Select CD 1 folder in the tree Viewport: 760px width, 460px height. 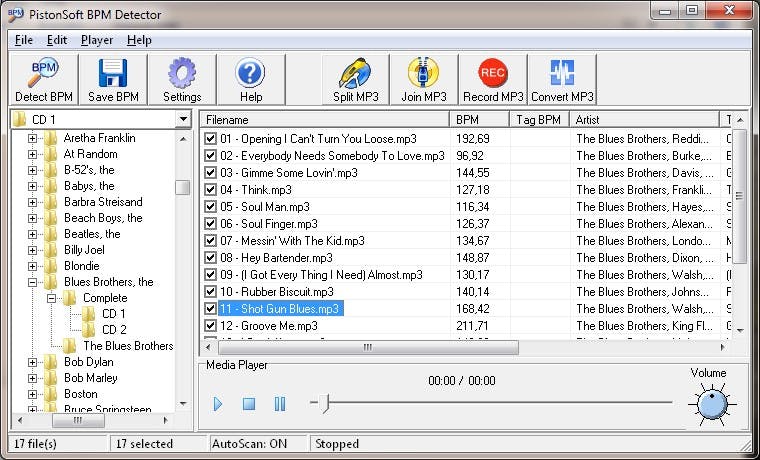click(114, 314)
